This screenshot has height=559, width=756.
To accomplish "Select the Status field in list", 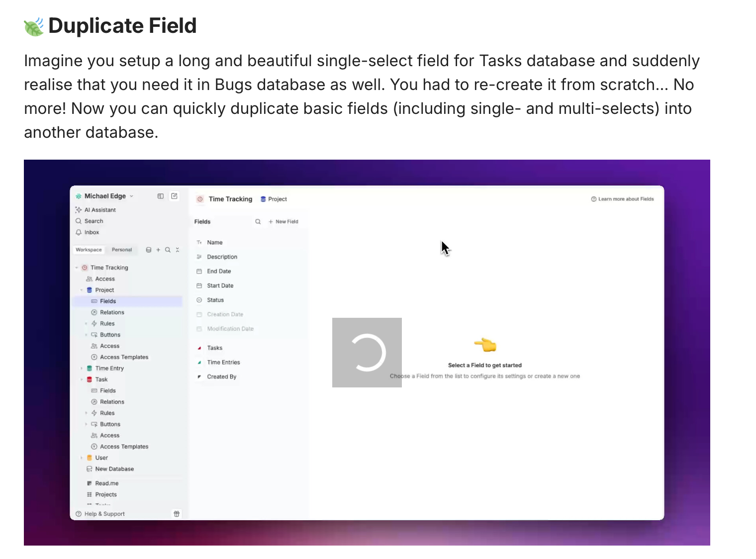I will (x=215, y=300).
